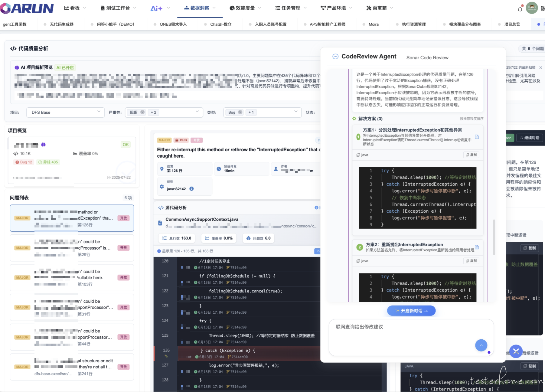Toggle the AI 已开启 badge

pos(65,67)
